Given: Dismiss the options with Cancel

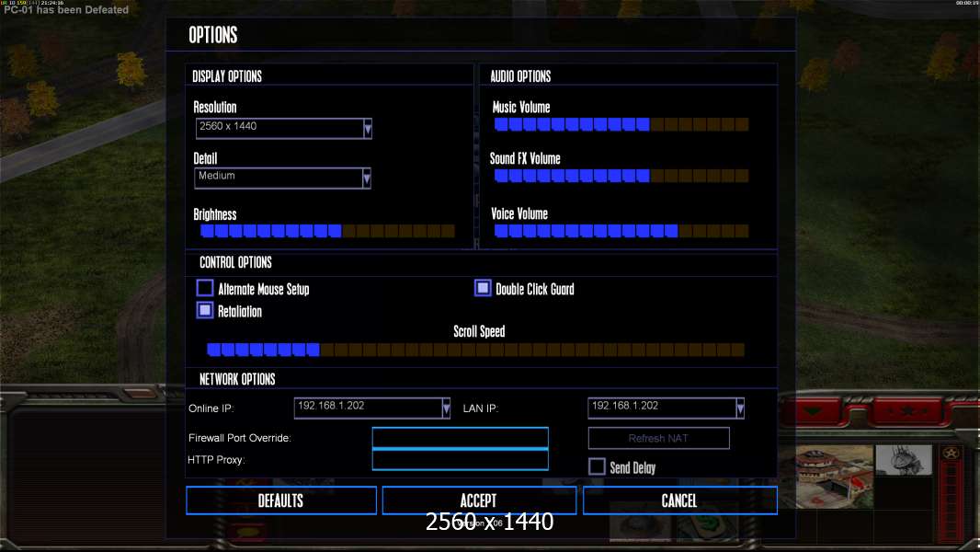Looking at the screenshot, I should pos(680,500).
